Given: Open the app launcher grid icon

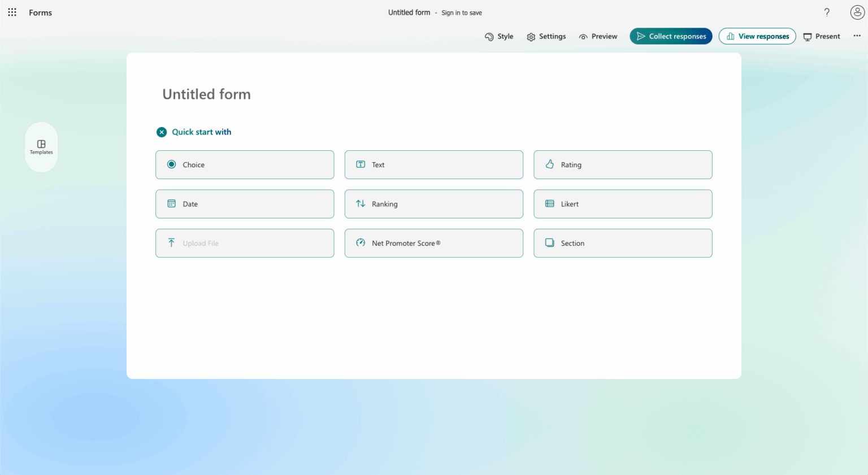Looking at the screenshot, I should click(x=12, y=12).
